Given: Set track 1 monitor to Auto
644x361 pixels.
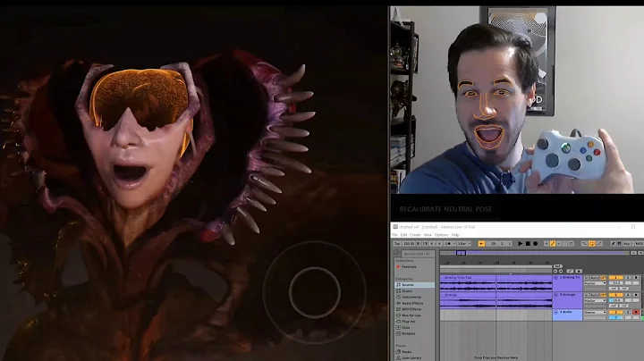Looking at the screenshot, I should coord(594,278).
